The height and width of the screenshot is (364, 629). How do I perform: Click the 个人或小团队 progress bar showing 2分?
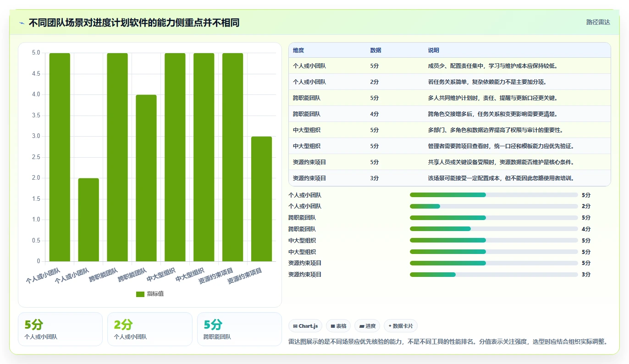[x=494, y=206]
